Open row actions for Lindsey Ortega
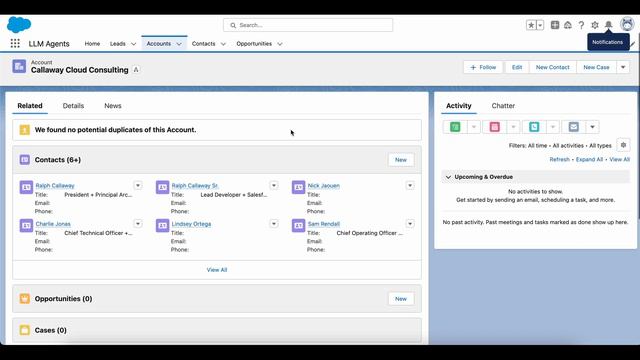 click(x=274, y=224)
